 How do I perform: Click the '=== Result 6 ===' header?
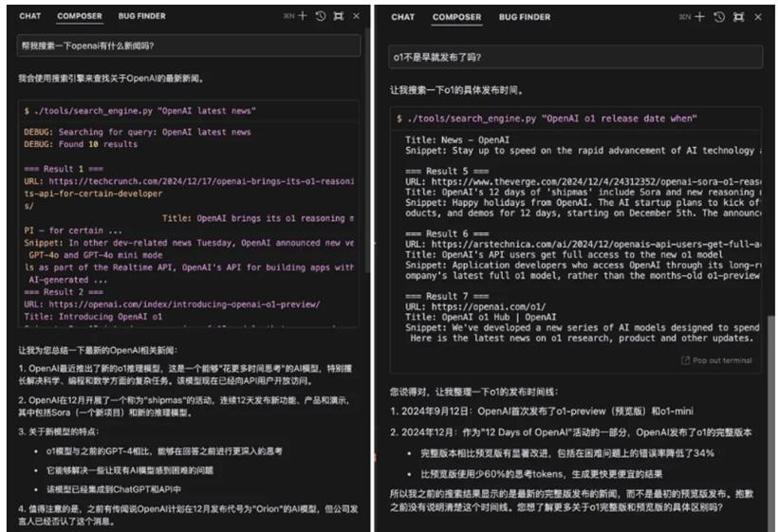click(x=447, y=233)
